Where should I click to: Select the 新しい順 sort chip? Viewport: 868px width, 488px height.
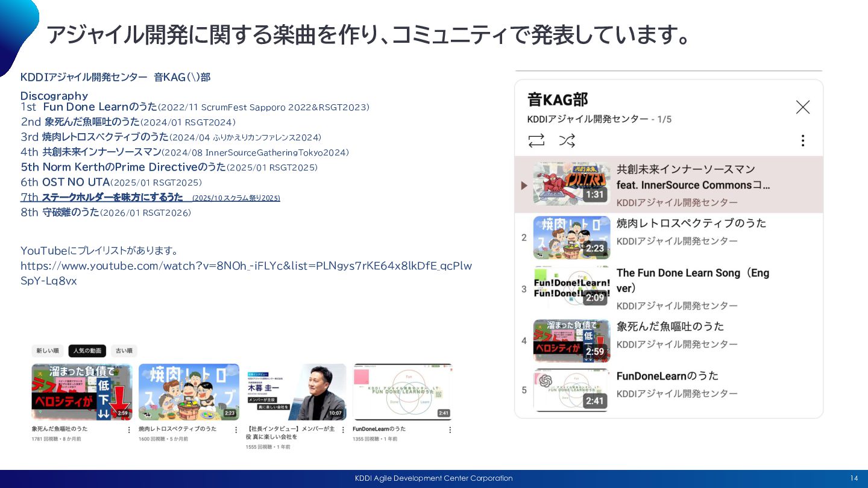[48, 351]
